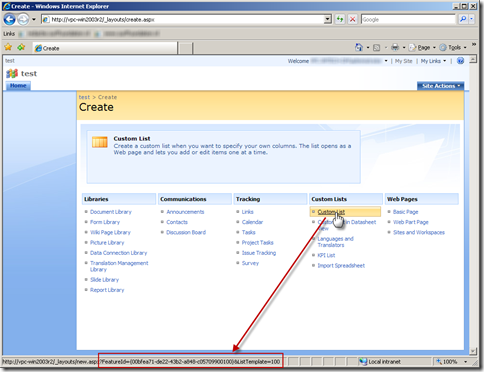This screenshot has width=484, height=372.
Task: Click the Project Tasks link
Action: 257,243
